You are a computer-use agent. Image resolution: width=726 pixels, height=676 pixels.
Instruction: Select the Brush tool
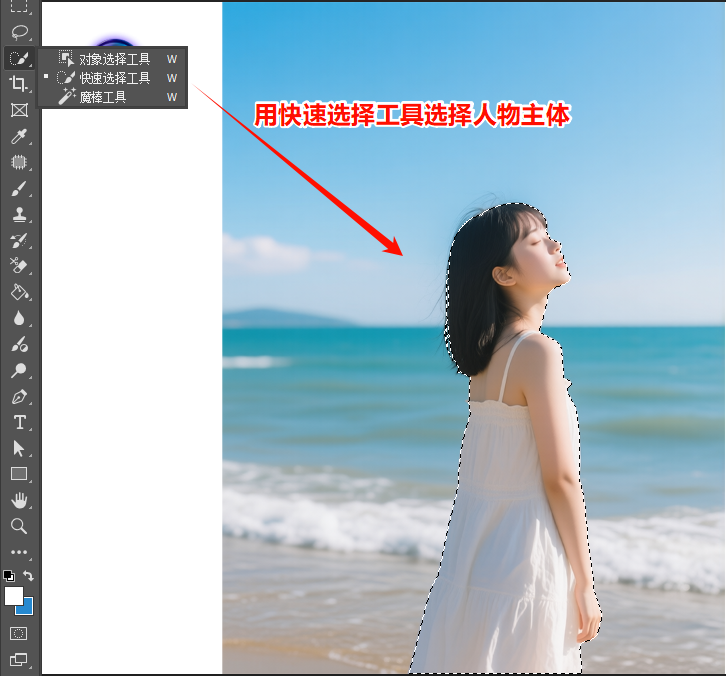pyautogui.click(x=18, y=188)
